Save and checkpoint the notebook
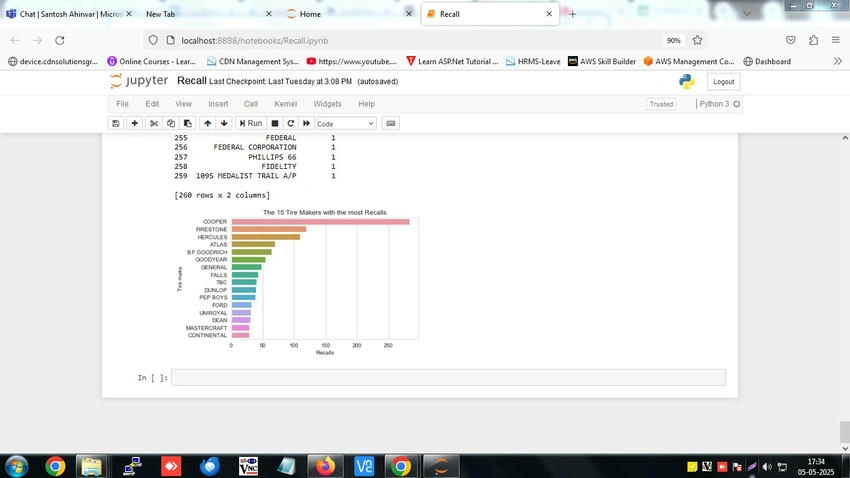The image size is (850, 478). 115,124
